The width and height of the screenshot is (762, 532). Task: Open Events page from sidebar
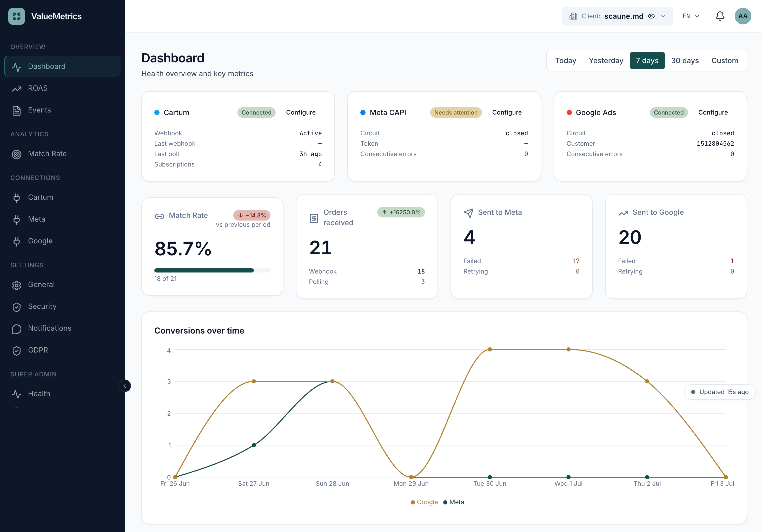(x=62, y=110)
